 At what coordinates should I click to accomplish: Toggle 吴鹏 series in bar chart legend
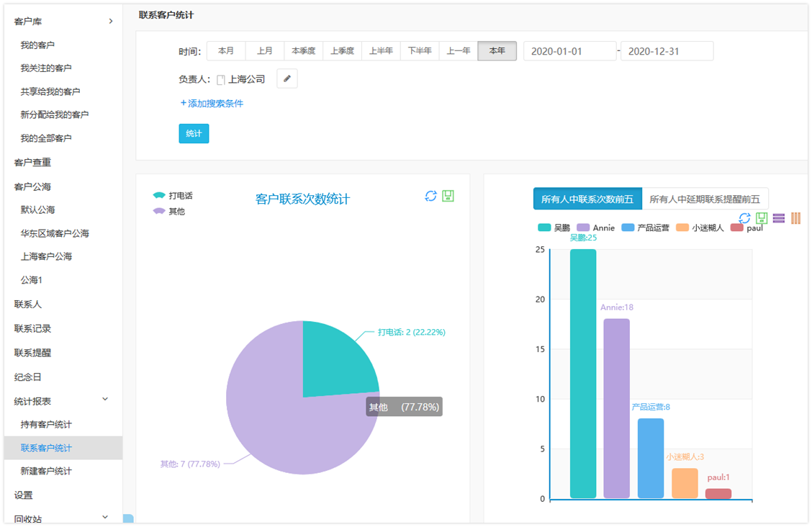coord(554,228)
